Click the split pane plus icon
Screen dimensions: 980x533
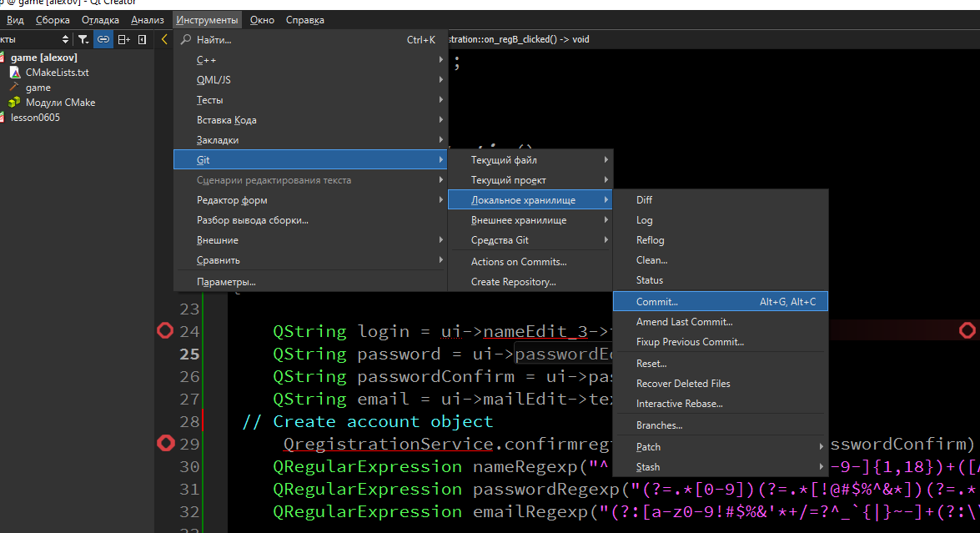click(123, 39)
